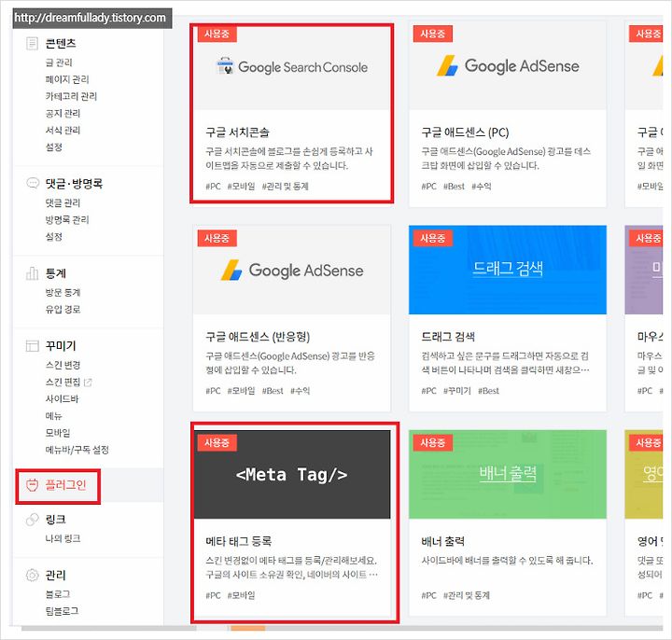Open 공지 관리 menu item
The image size is (672, 640).
pyautogui.click(x=63, y=113)
